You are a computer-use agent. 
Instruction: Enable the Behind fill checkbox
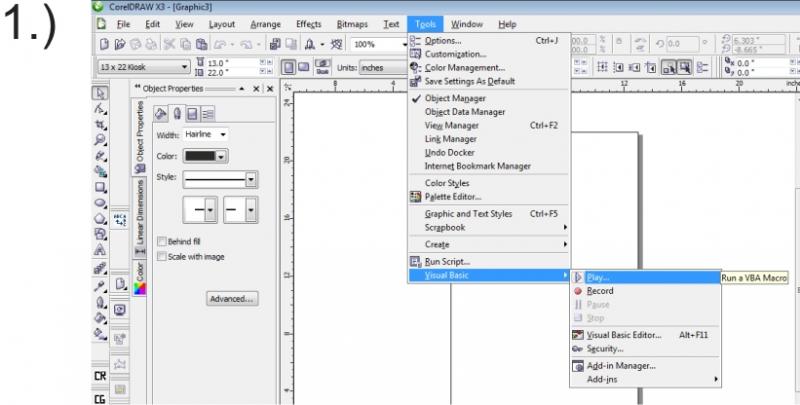162,241
